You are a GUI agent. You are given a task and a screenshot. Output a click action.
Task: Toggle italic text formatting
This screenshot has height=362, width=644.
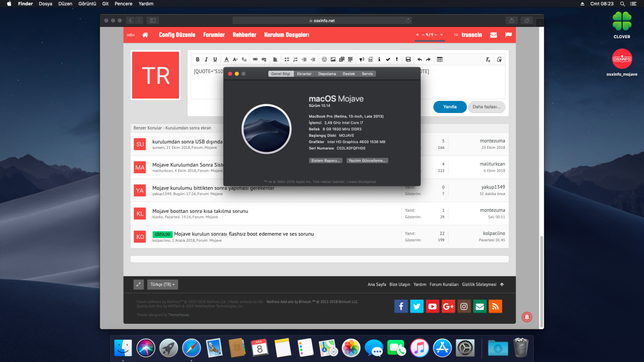206,60
